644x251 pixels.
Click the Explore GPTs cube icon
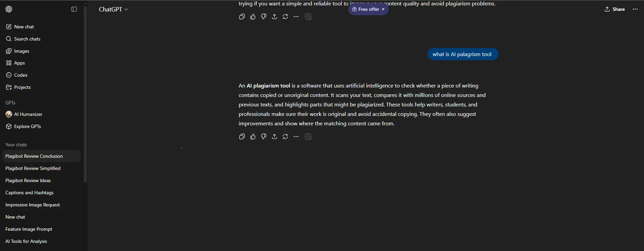(9, 126)
